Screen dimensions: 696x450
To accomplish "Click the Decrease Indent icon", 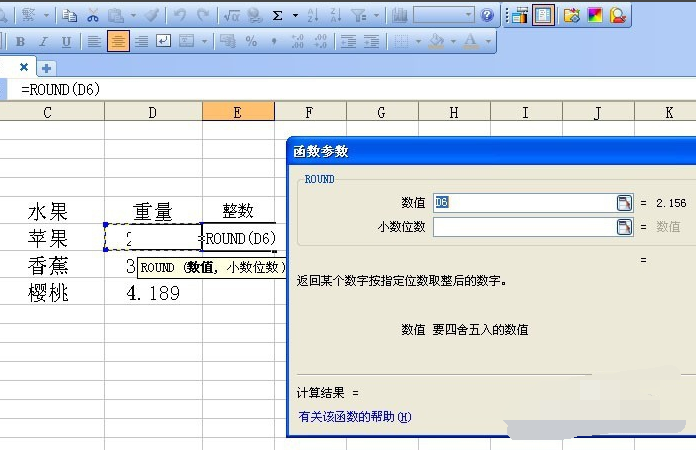I will point(348,42).
